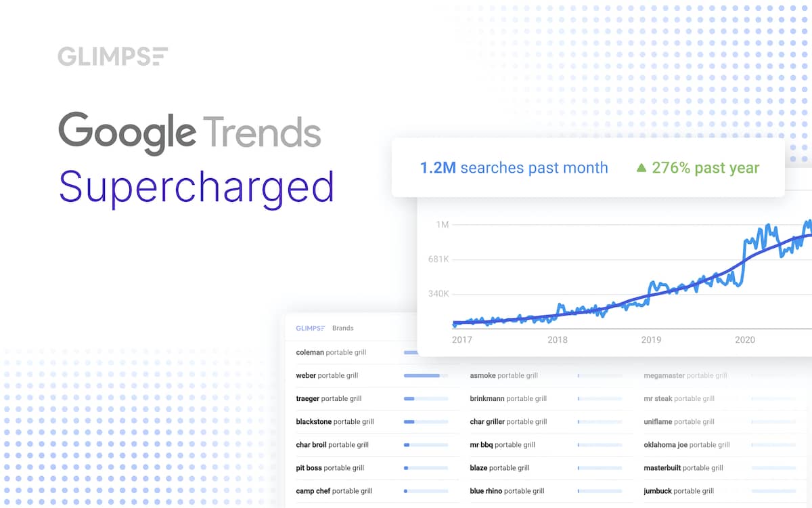Click the '276% past year' growth label
Image resolution: width=812 pixels, height=508 pixels.
(x=705, y=168)
